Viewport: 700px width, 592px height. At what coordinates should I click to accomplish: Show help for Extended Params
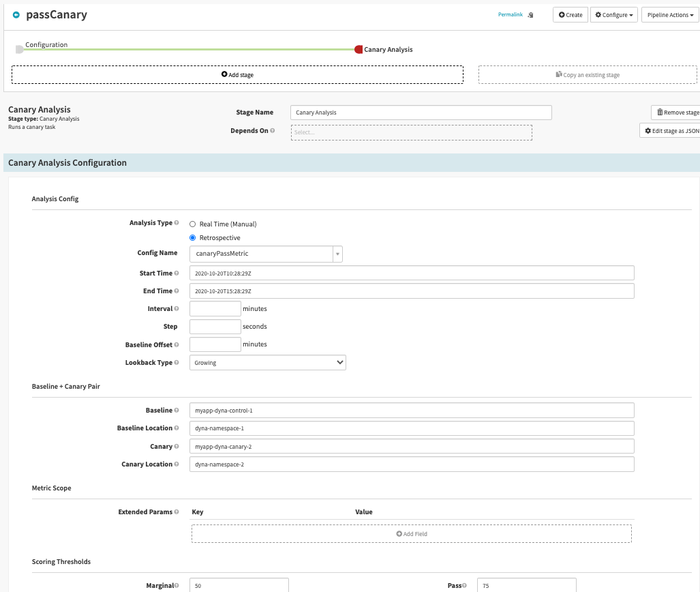pyautogui.click(x=177, y=512)
